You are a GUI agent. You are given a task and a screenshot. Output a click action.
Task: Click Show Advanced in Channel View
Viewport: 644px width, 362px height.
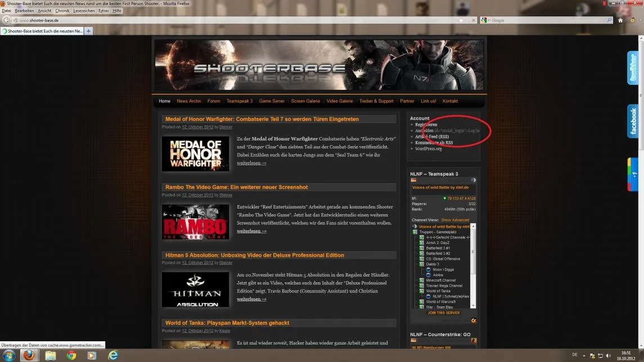(x=455, y=220)
